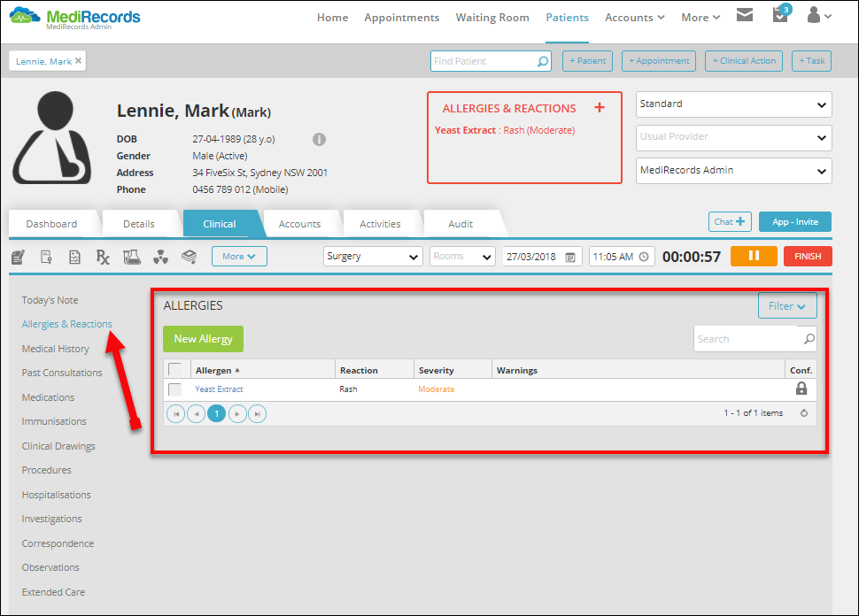Click the + Patient button
Image resolution: width=859 pixels, height=616 pixels.
click(587, 61)
